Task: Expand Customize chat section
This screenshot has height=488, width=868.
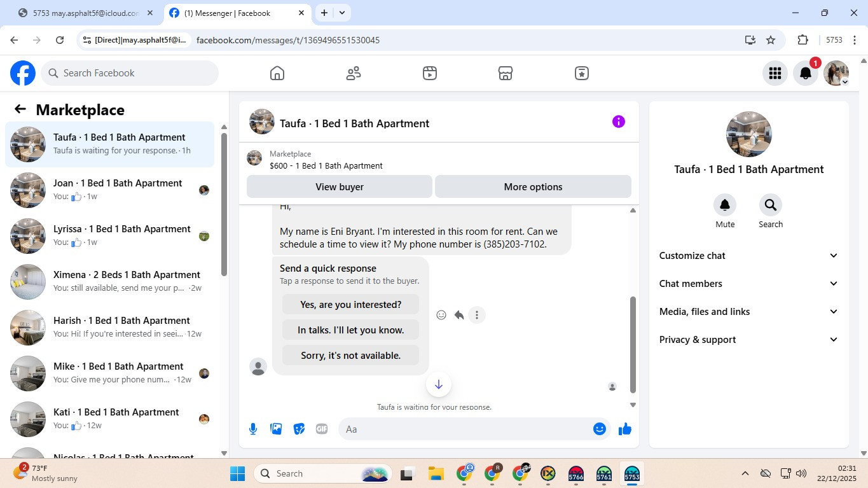Action: click(x=749, y=256)
